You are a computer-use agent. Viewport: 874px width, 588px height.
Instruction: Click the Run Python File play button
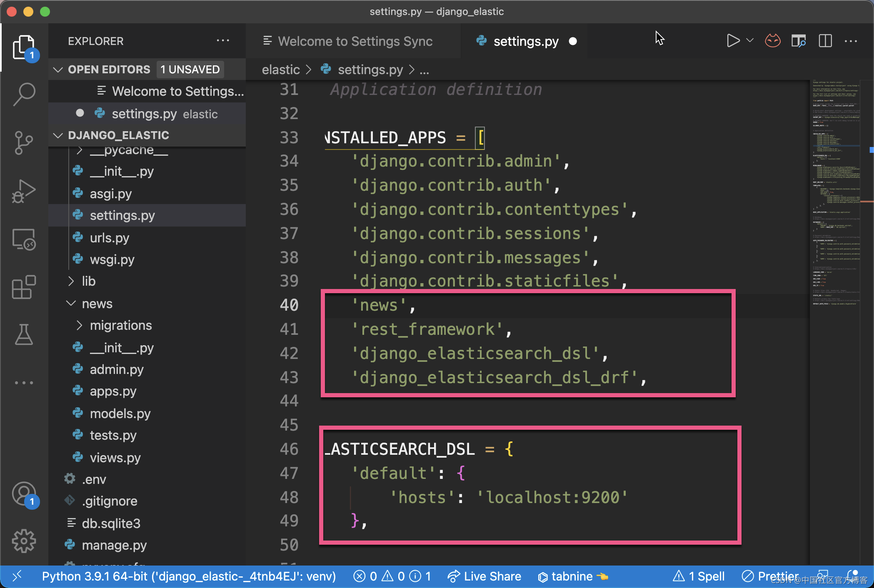coord(732,41)
